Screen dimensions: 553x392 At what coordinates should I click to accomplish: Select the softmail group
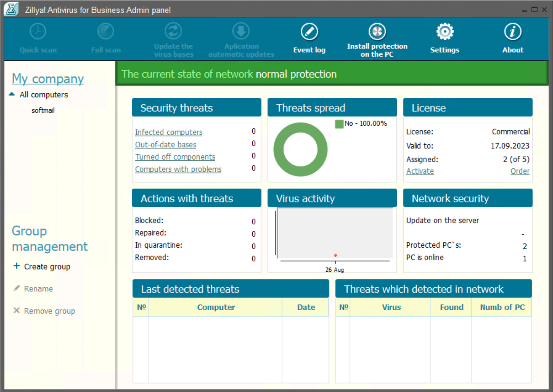pyautogui.click(x=43, y=110)
